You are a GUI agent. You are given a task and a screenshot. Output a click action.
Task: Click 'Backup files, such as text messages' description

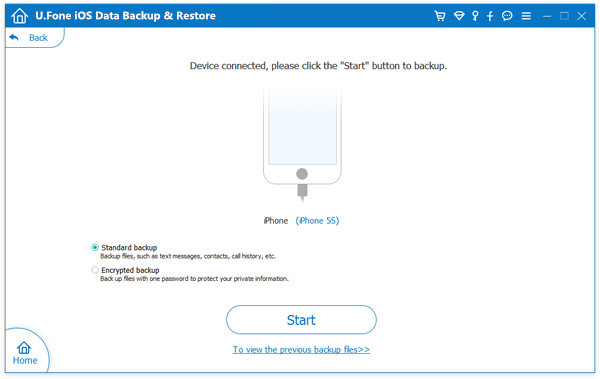[188, 256]
